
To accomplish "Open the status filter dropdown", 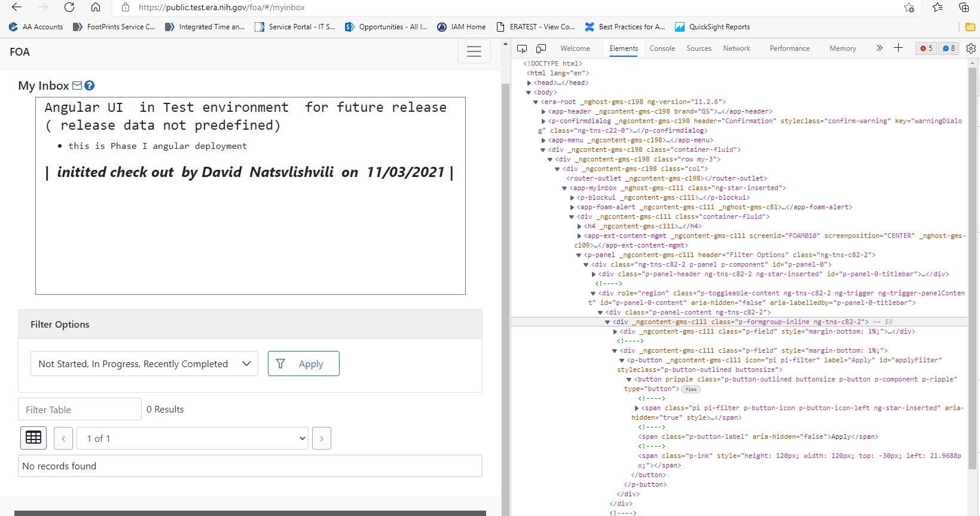I will point(144,364).
